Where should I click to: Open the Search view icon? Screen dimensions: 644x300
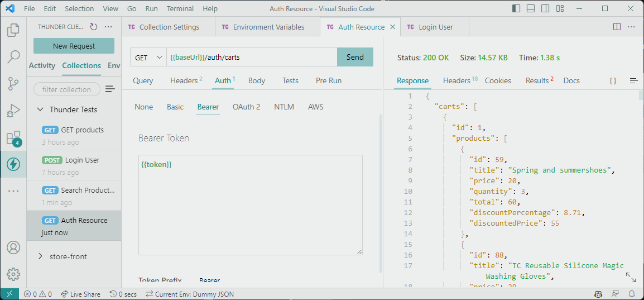[x=13, y=57]
